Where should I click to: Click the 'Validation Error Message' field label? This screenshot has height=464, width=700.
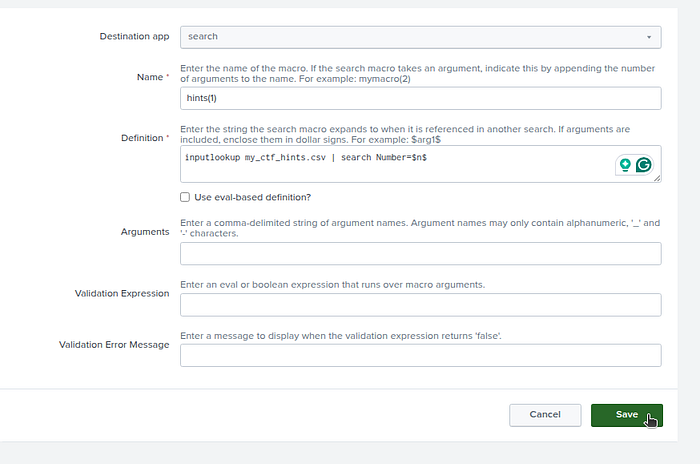[114, 345]
